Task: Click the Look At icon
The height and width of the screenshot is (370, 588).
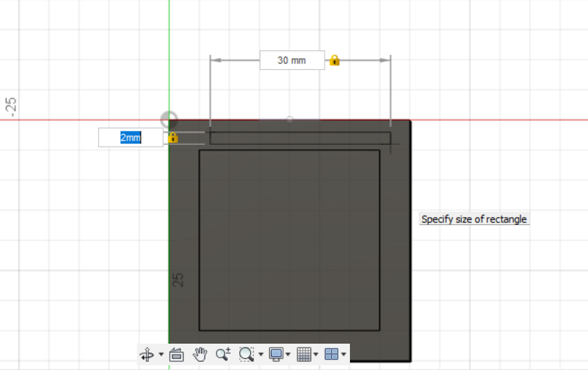Action: tap(176, 354)
